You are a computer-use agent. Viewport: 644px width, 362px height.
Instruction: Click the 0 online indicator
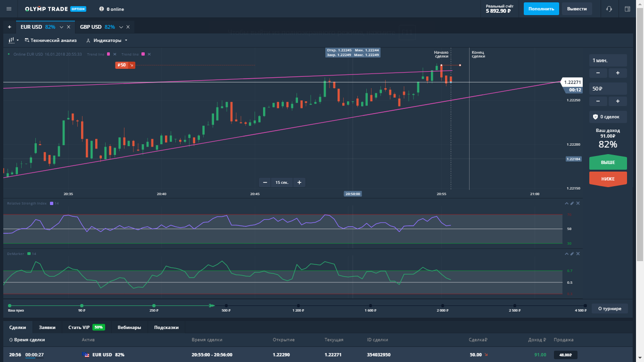[112, 9]
